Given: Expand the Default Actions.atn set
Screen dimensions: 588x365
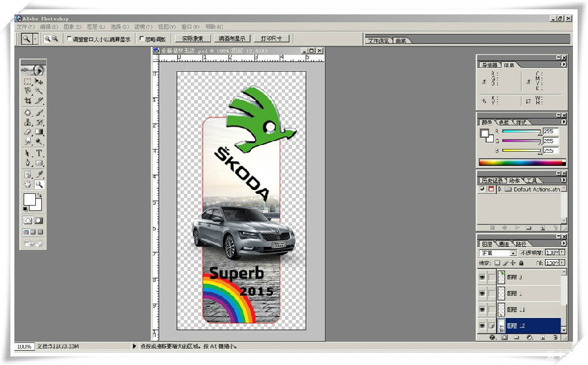Looking at the screenshot, I should [500, 189].
